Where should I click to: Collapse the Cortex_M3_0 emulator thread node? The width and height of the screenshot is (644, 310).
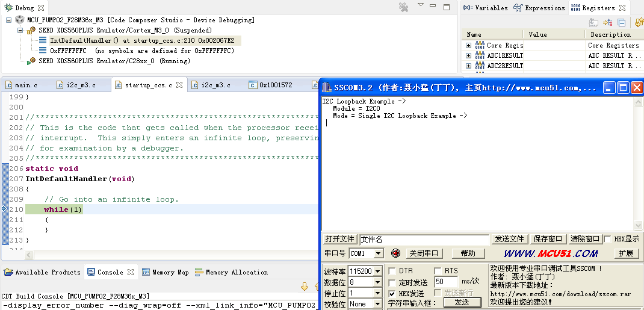(x=20, y=30)
